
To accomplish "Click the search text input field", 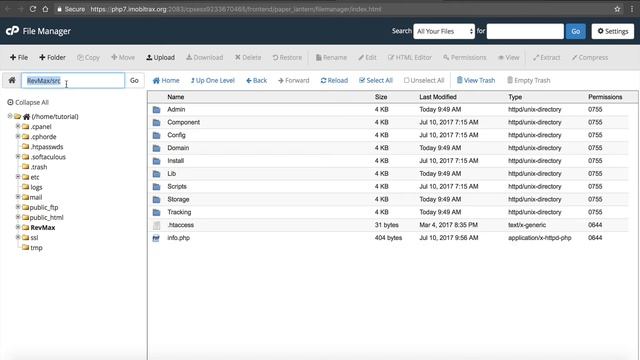I will tap(525, 31).
